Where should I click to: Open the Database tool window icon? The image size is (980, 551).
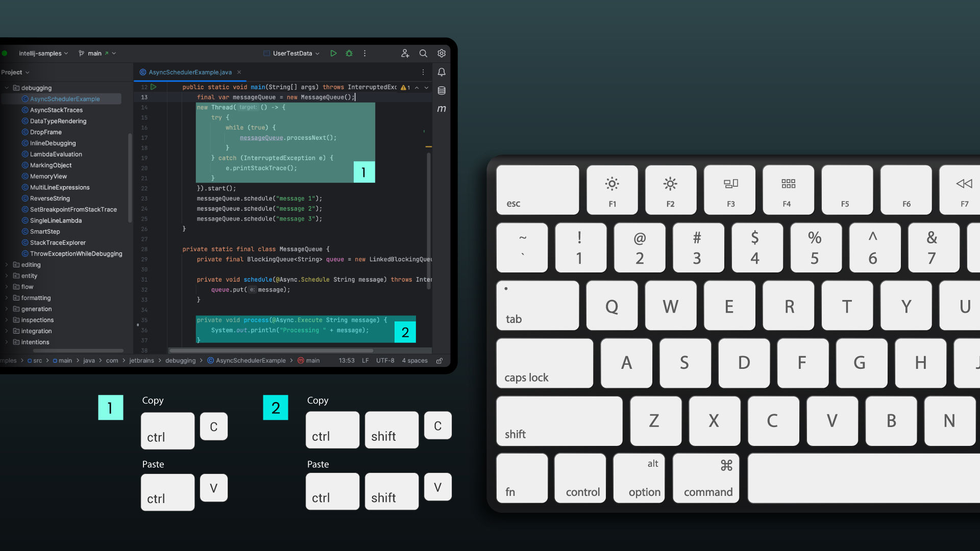pos(442,90)
